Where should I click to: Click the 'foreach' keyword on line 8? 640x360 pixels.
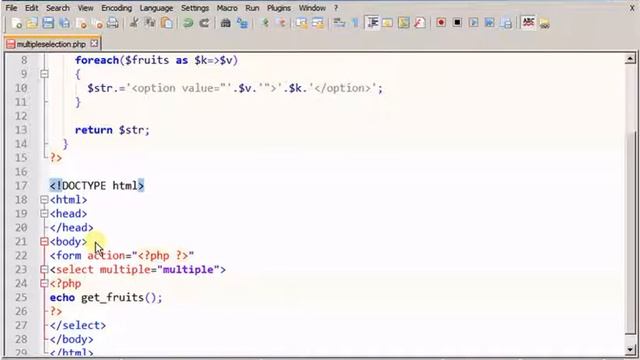click(97, 60)
